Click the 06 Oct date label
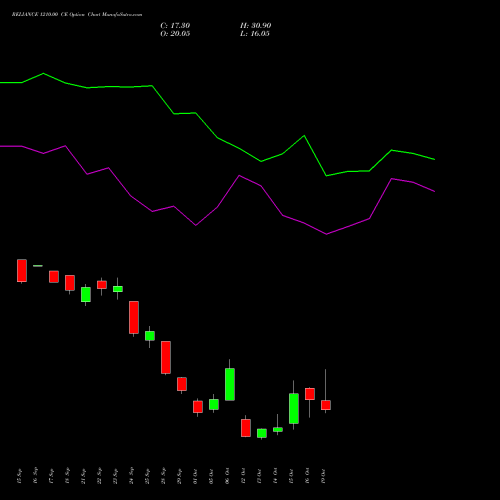The image size is (500, 500). tap(227, 476)
